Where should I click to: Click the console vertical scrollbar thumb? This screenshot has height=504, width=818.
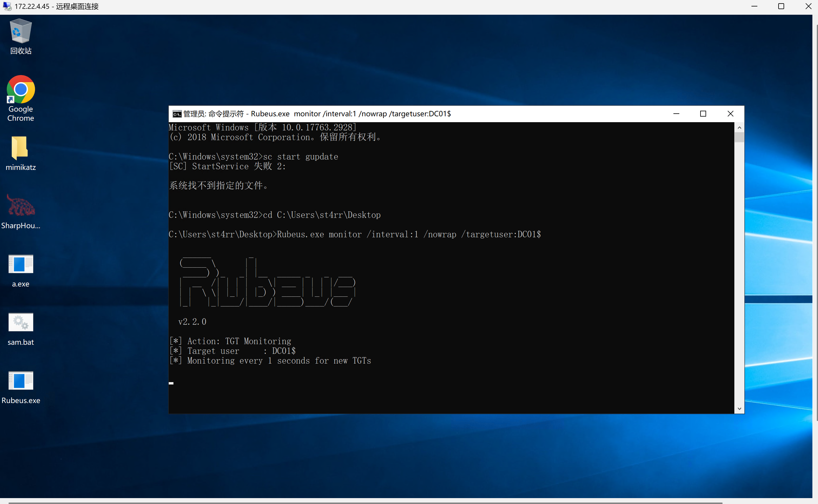pos(739,137)
